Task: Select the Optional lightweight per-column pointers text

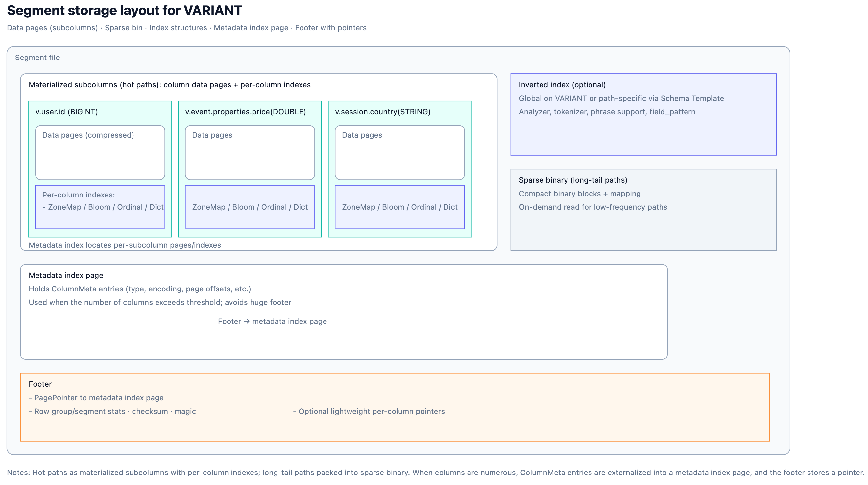Action: click(369, 411)
